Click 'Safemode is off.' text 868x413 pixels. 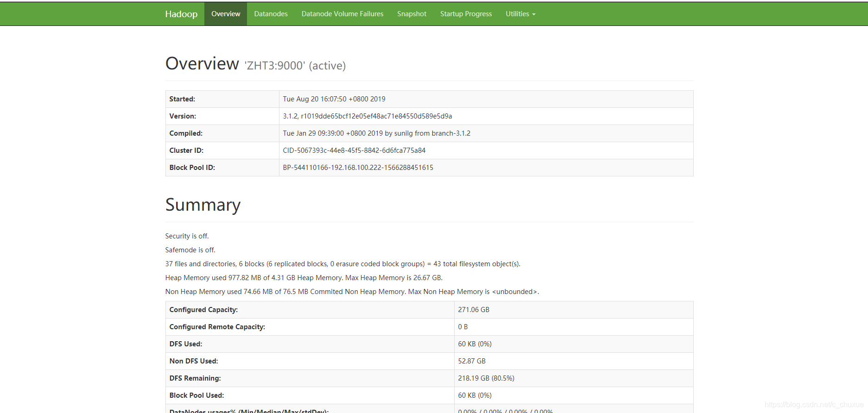tap(190, 250)
